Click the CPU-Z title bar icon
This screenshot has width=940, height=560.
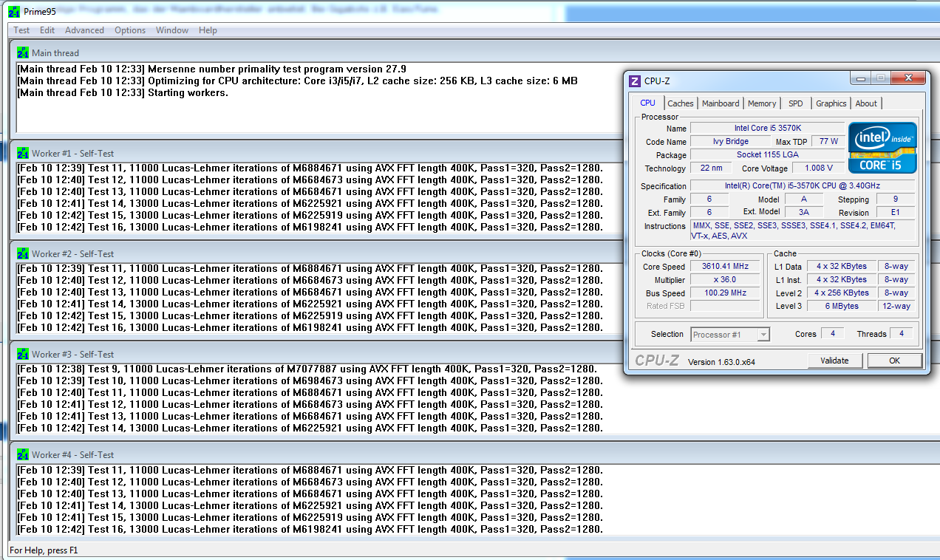coord(635,81)
